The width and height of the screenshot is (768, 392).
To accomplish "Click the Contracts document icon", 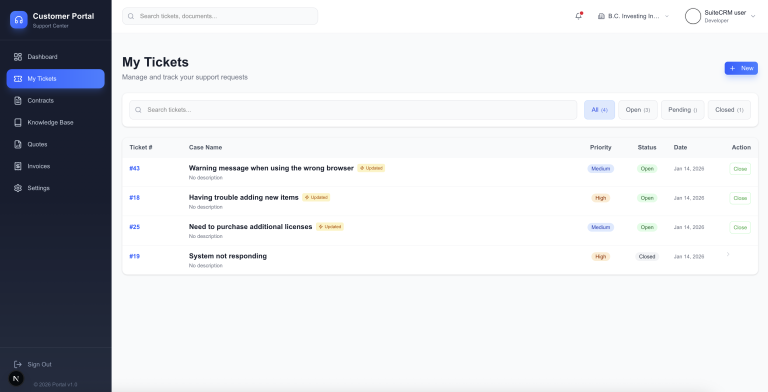I will 18,100.
